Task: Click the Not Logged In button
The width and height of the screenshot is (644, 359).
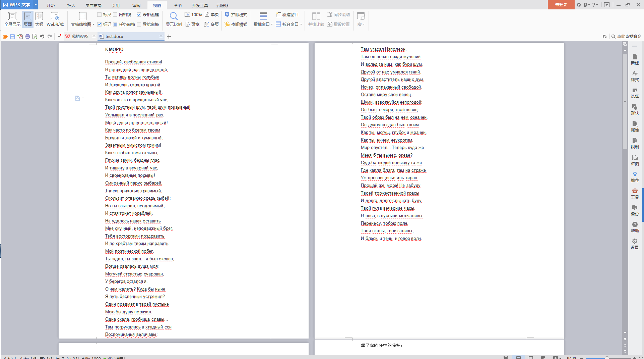Action: (561, 5)
